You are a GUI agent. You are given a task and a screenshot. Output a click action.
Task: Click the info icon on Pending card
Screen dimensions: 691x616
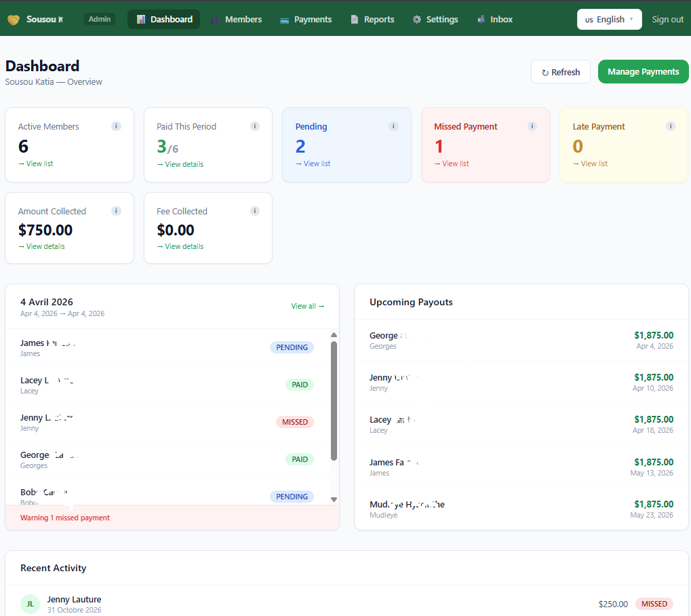(x=393, y=126)
